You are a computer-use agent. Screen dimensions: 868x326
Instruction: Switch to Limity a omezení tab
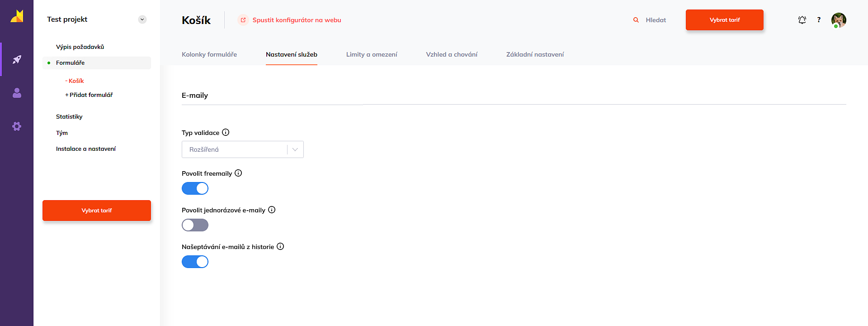(x=372, y=54)
